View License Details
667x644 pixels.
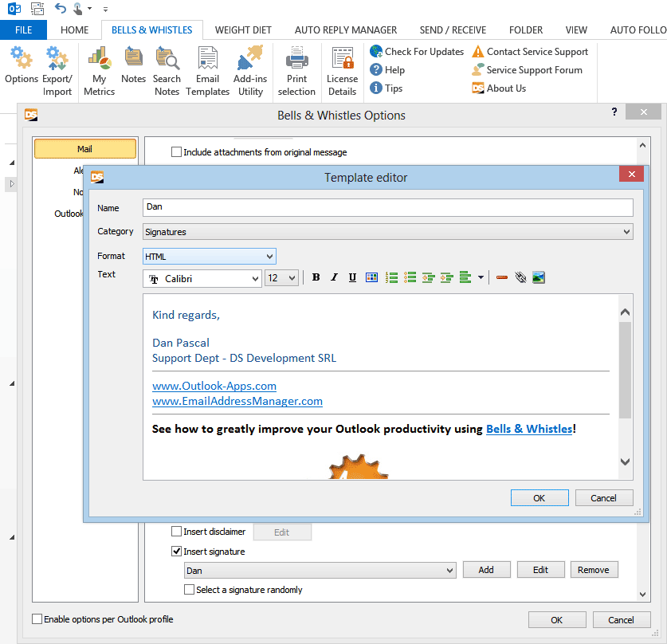[342, 71]
